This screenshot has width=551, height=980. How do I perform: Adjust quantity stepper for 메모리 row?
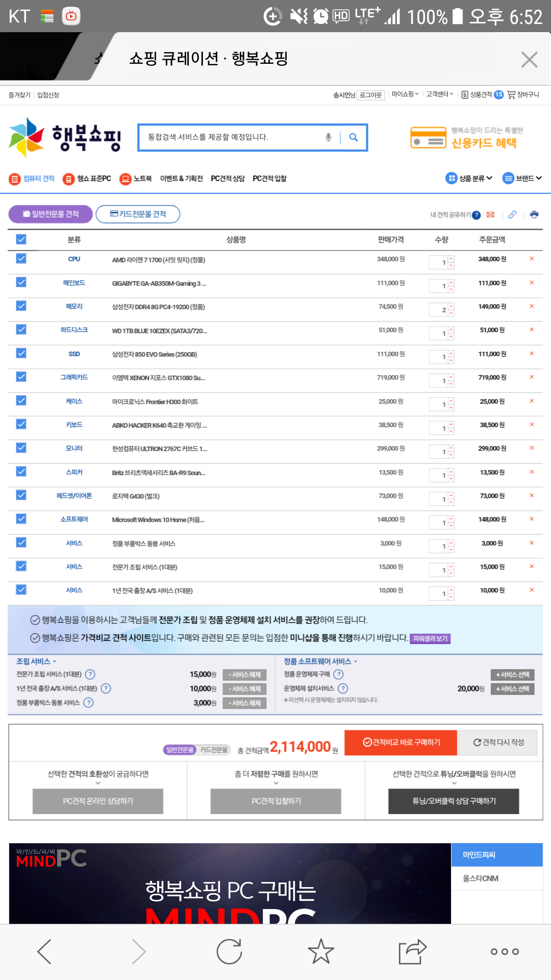click(x=451, y=309)
